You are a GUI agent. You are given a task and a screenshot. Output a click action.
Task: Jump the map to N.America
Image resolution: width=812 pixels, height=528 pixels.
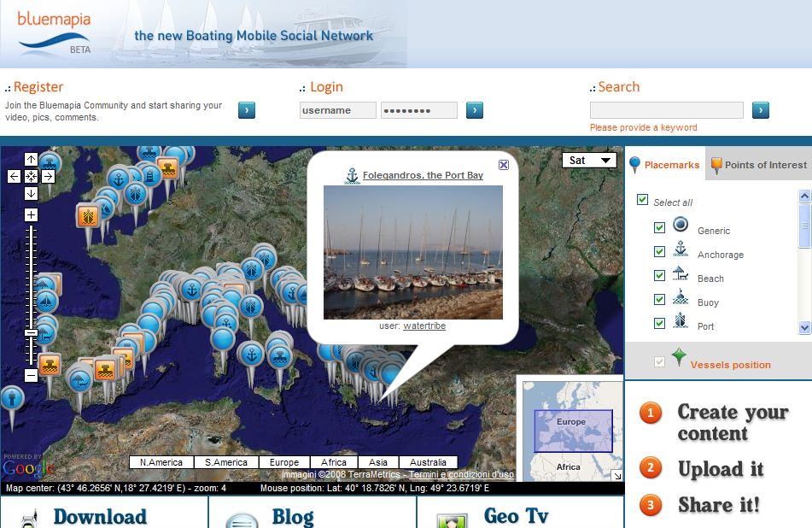(x=161, y=462)
